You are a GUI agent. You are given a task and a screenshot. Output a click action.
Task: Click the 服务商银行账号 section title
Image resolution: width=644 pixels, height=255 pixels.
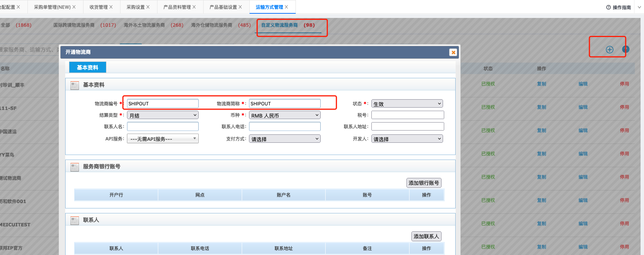click(102, 166)
